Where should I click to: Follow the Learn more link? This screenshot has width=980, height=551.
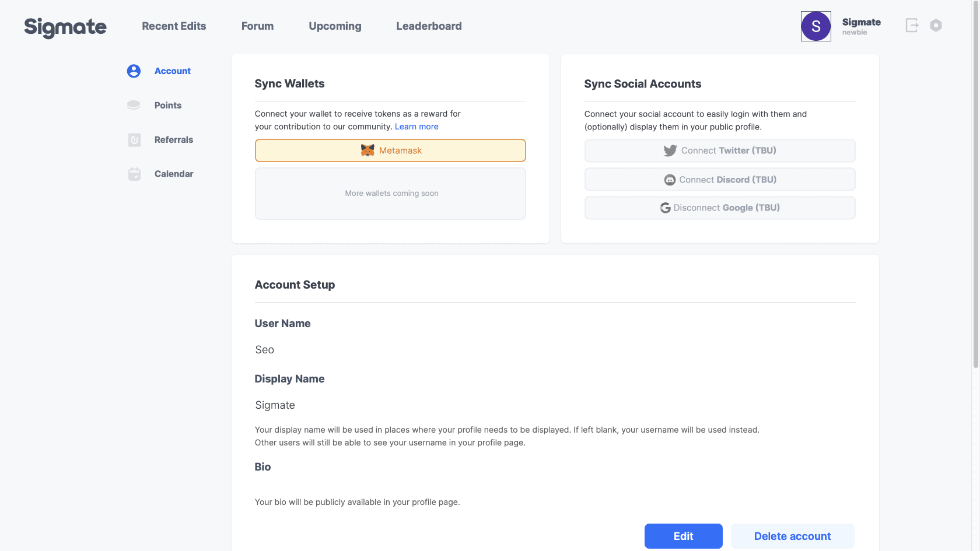coord(416,127)
